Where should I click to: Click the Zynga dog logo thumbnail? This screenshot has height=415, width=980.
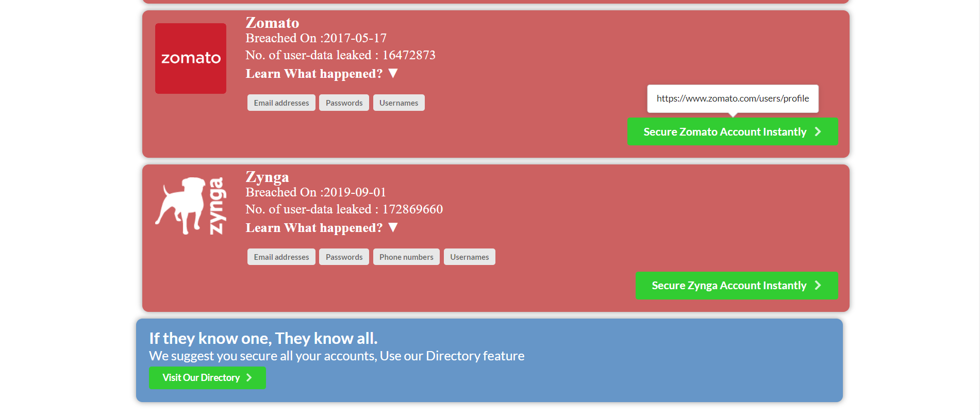tap(191, 206)
